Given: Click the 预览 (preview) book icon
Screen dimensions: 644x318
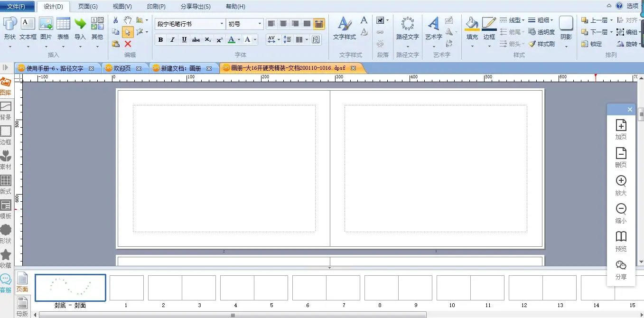Looking at the screenshot, I should coord(621,237).
